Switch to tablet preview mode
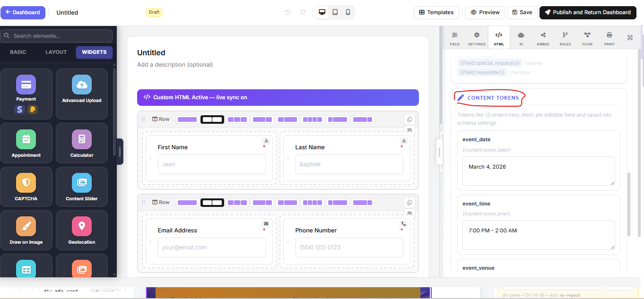The height and width of the screenshot is (299, 644). pyautogui.click(x=335, y=12)
